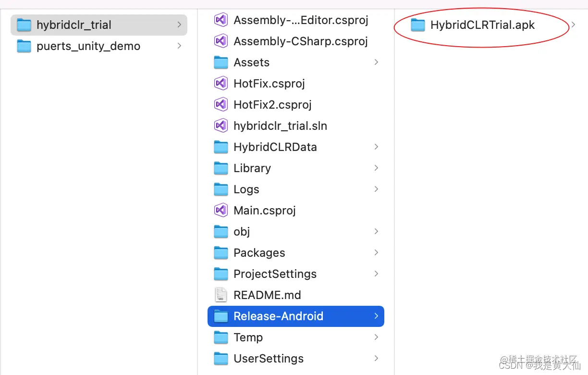The height and width of the screenshot is (375, 588).
Task: Click the Visual Studio icon beside HotFix2.csproj
Action: pyautogui.click(x=220, y=104)
